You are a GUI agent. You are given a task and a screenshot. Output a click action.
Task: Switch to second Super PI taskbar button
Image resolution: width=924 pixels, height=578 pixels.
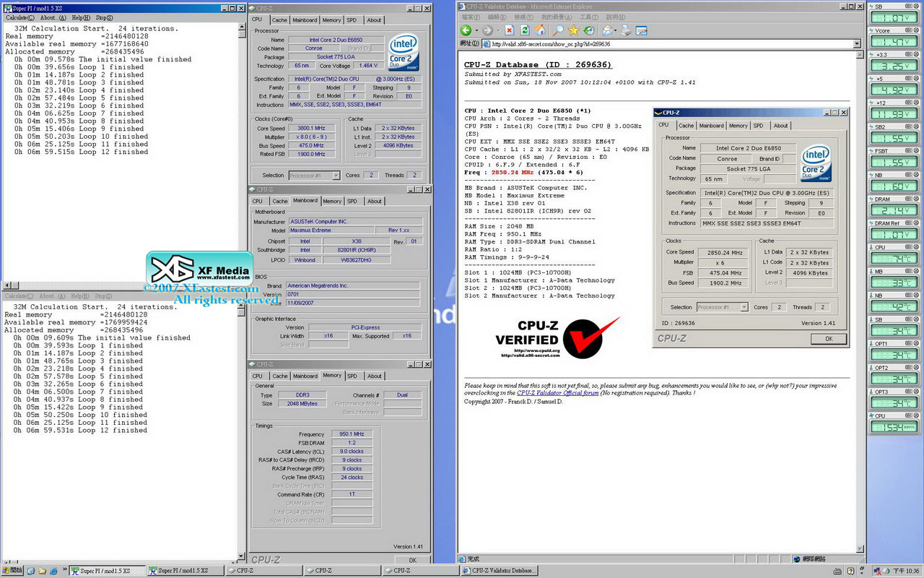coord(185,571)
